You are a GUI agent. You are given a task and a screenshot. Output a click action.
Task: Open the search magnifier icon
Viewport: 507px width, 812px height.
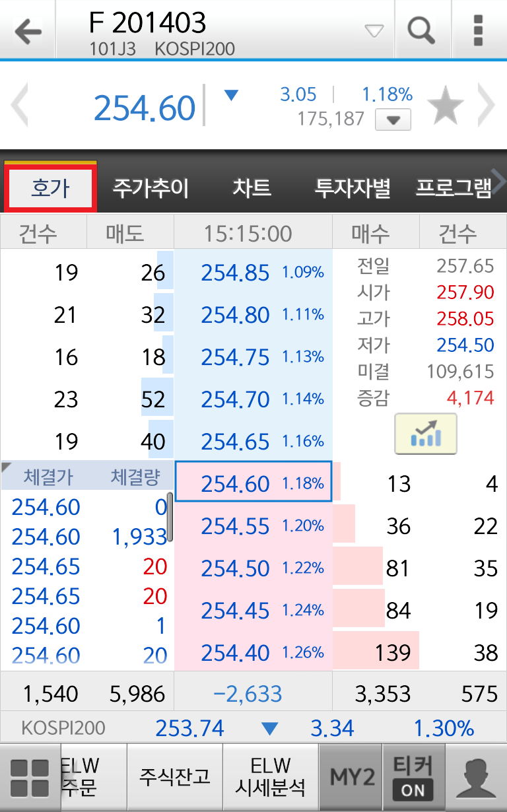[421, 30]
